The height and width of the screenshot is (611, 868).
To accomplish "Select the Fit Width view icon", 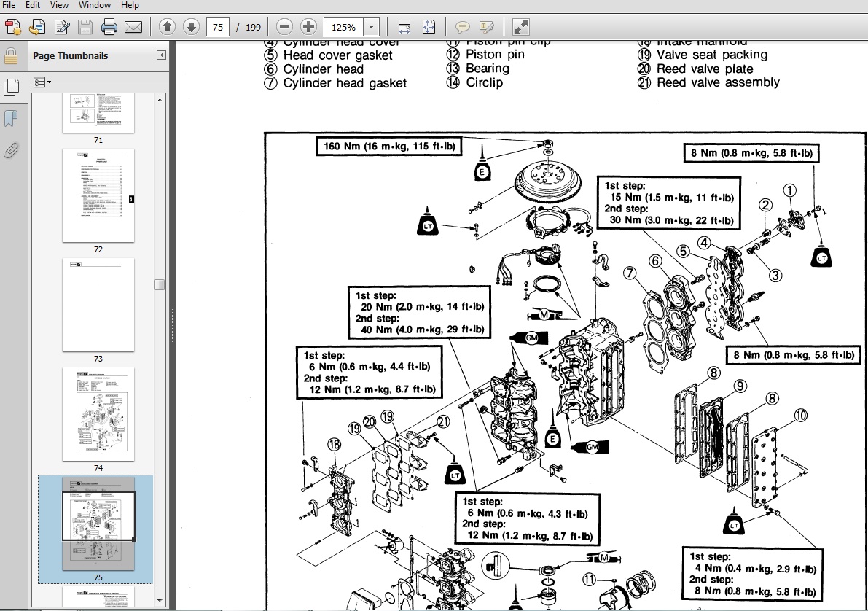I will [x=404, y=27].
